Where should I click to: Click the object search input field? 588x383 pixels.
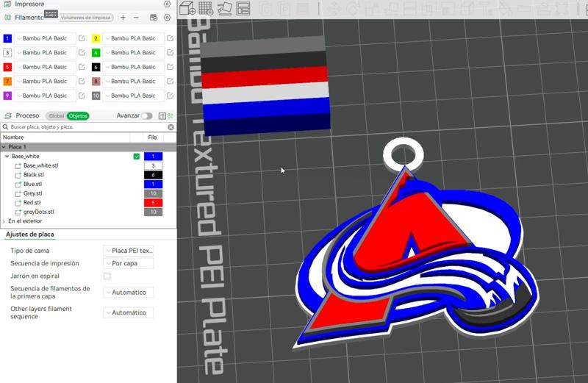(x=88, y=127)
